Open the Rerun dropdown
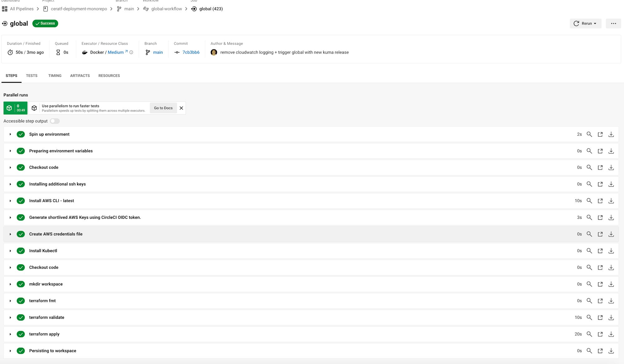The width and height of the screenshot is (624, 364). click(596, 23)
